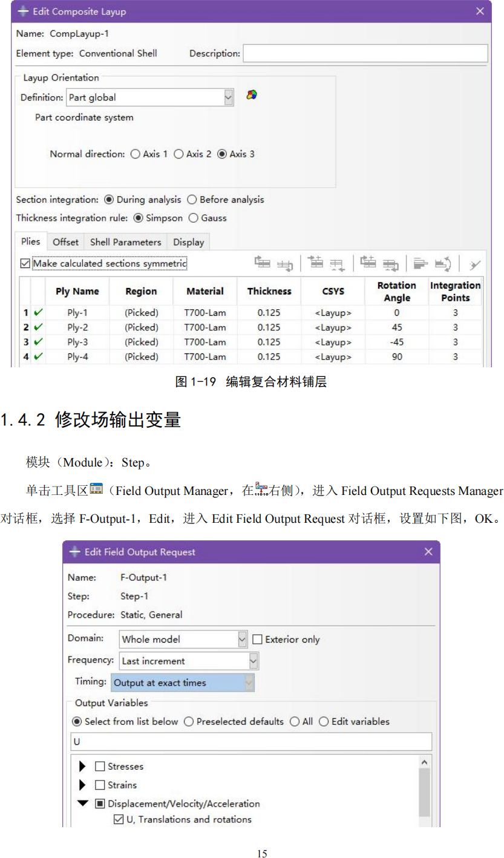504x858 pixels.
Task: Select the All output variables radio
Action: [x=294, y=721]
